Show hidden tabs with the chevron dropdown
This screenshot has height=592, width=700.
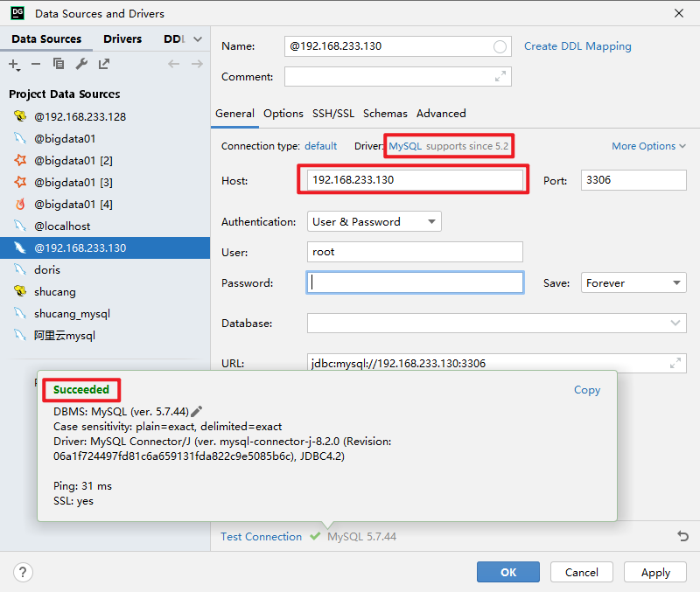[x=198, y=39]
